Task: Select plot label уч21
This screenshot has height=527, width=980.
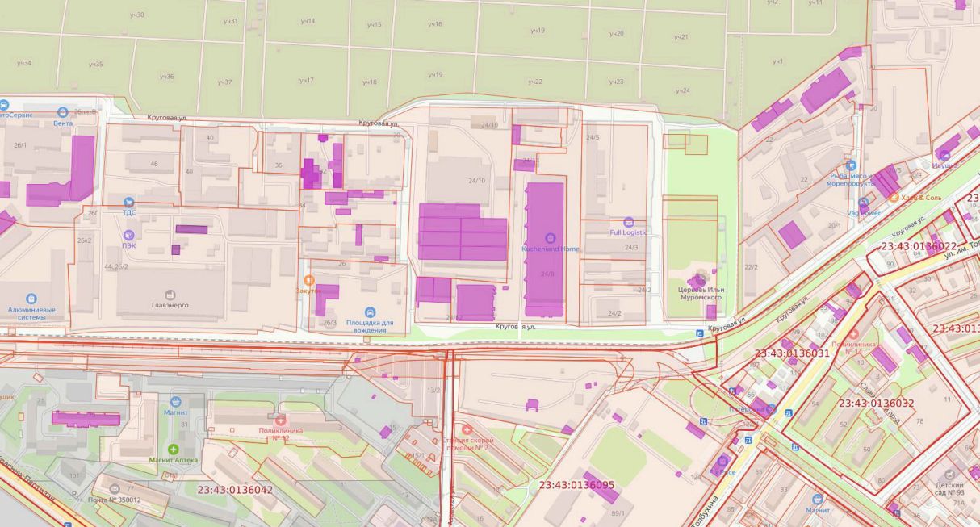Action: click(x=681, y=37)
